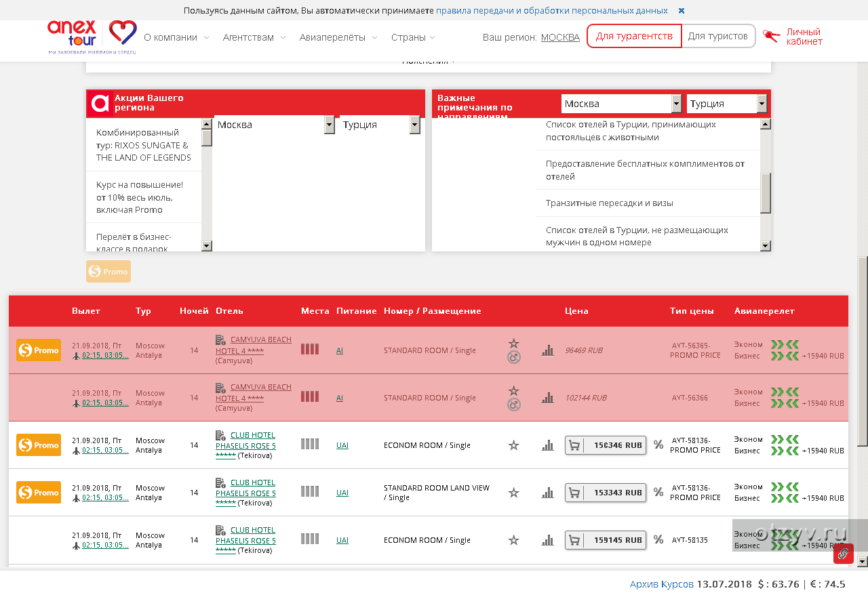Screen dimensions: 868x597
Task: Favorite star for Phaselis 150346 RUB offer
Action: pyautogui.click(x=513, y=445)
